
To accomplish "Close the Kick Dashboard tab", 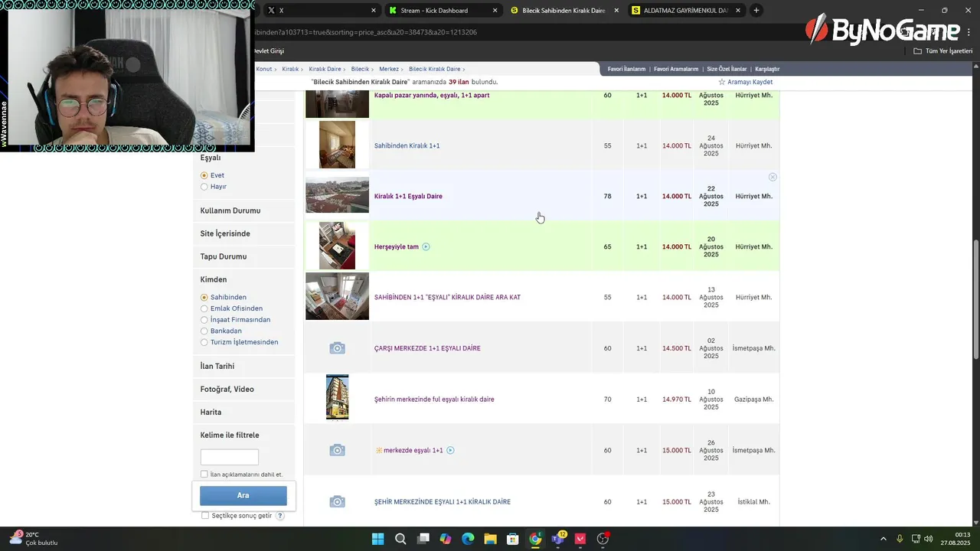I will 495,11.
